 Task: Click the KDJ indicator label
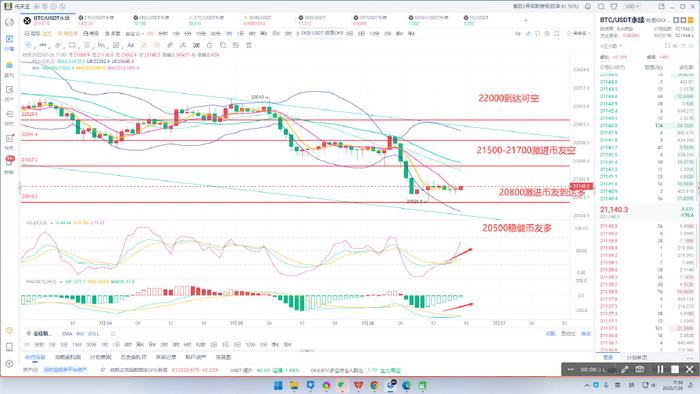pos(37,222)
